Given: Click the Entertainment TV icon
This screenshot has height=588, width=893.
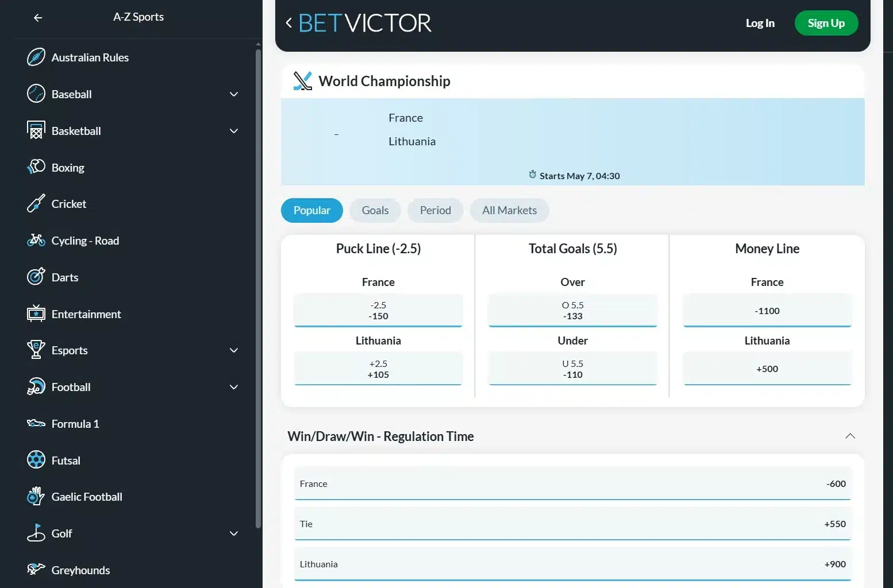Looking at the screenshot, I should 36,314.
